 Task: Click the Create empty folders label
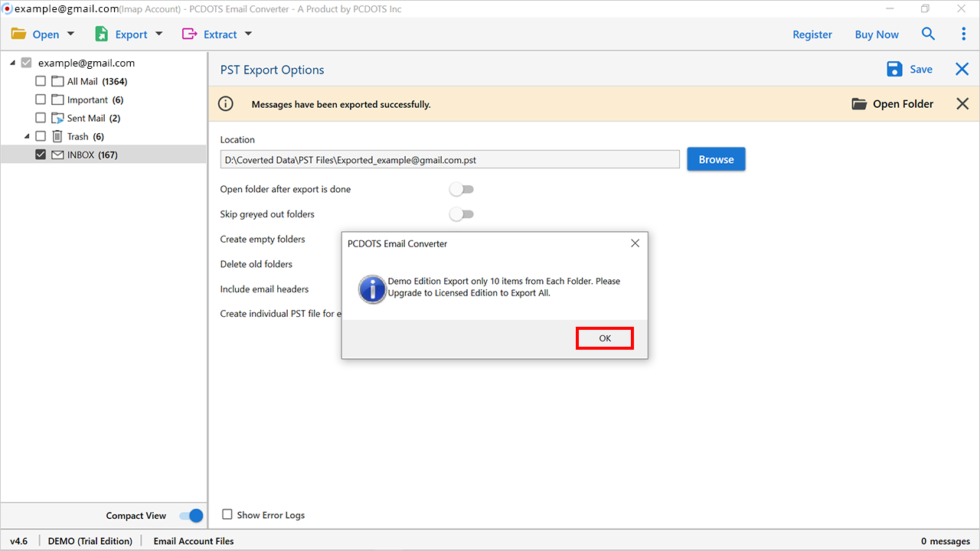263,240
